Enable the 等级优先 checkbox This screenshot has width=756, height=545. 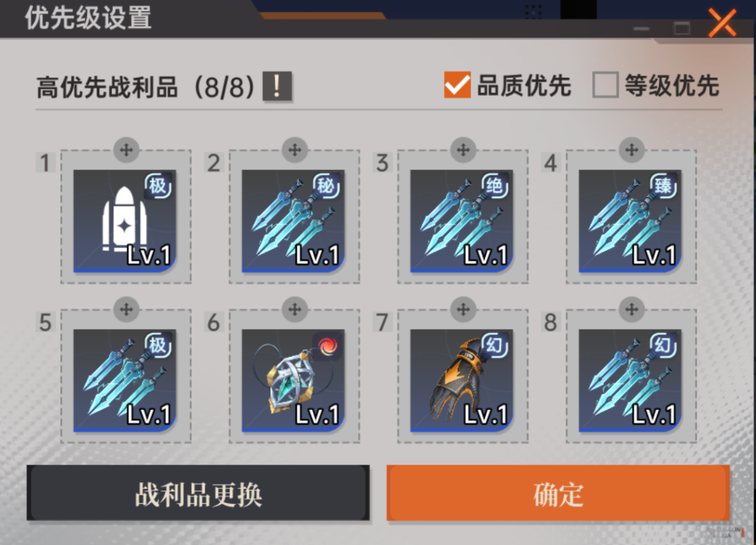(605, 85)
